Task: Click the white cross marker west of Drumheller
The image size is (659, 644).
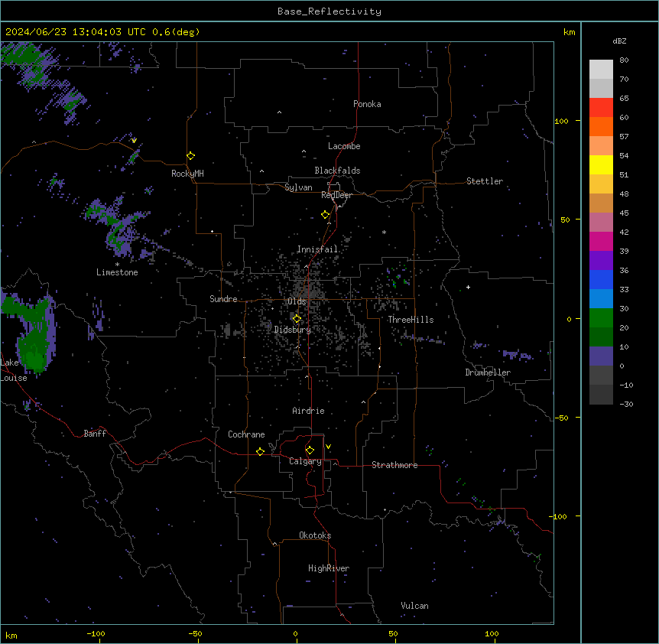Action: (x=468, y=287)
